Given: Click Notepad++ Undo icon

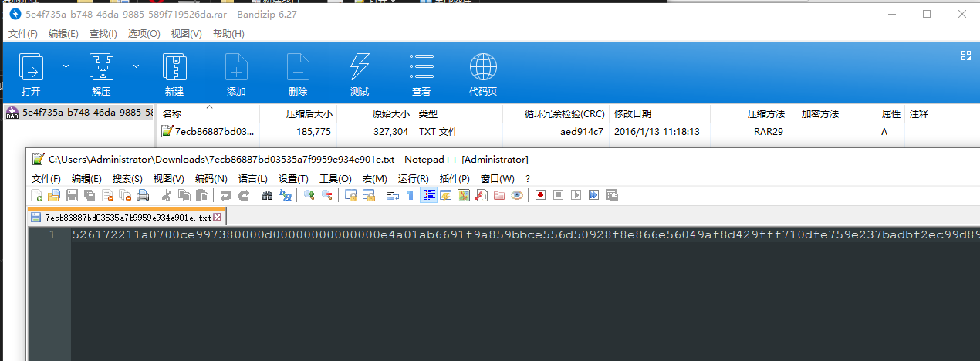Looking at the screenshot, I should (x=225, y=195).
